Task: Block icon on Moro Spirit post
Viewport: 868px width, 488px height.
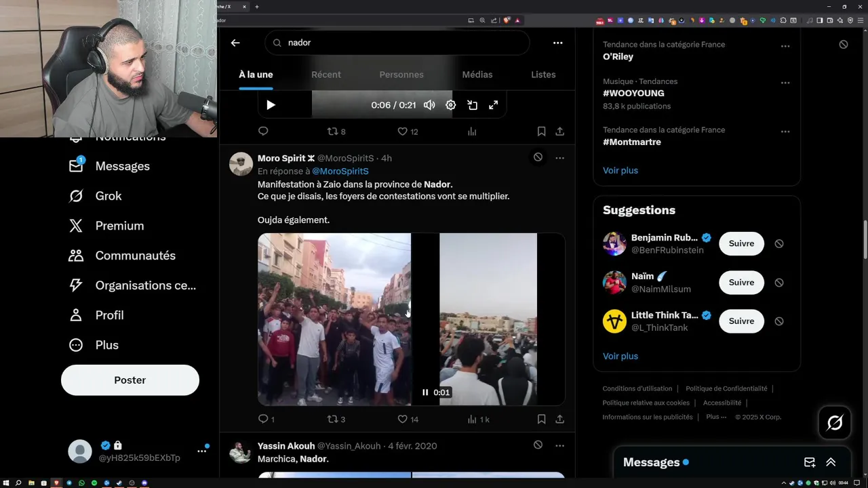Action: tap(538, 157)
